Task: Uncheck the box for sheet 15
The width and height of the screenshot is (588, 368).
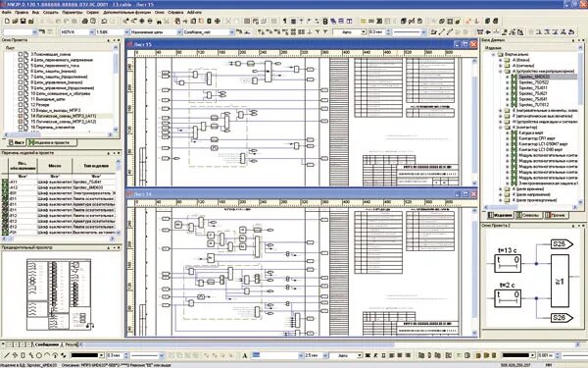Action: (x=21, y=122)
